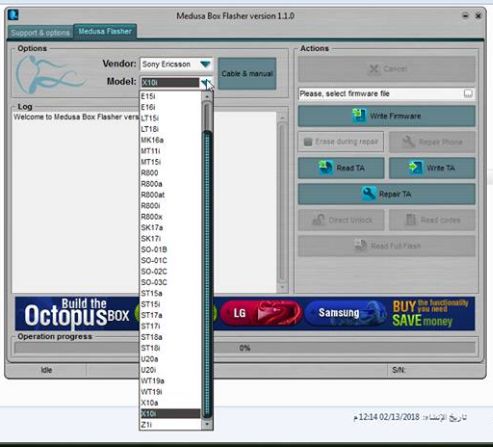Screen dimensions: 493x447
Task: Click the Repair Phone button
Action: point(432,142)
